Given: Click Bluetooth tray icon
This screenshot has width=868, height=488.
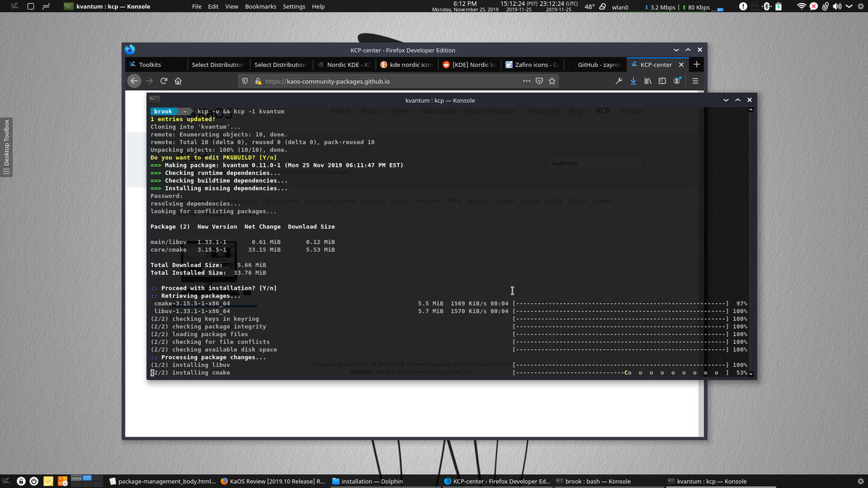Looking at the screenshot, I should pos(767,7).
